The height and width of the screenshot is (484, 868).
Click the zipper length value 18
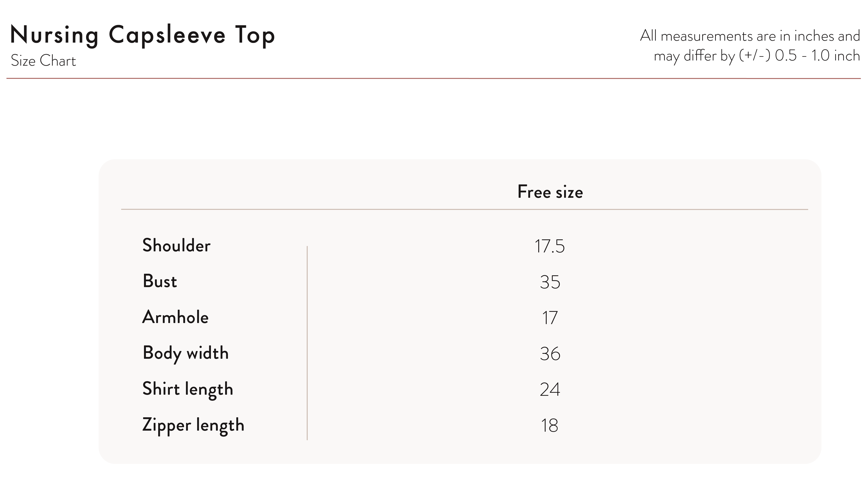550,425
